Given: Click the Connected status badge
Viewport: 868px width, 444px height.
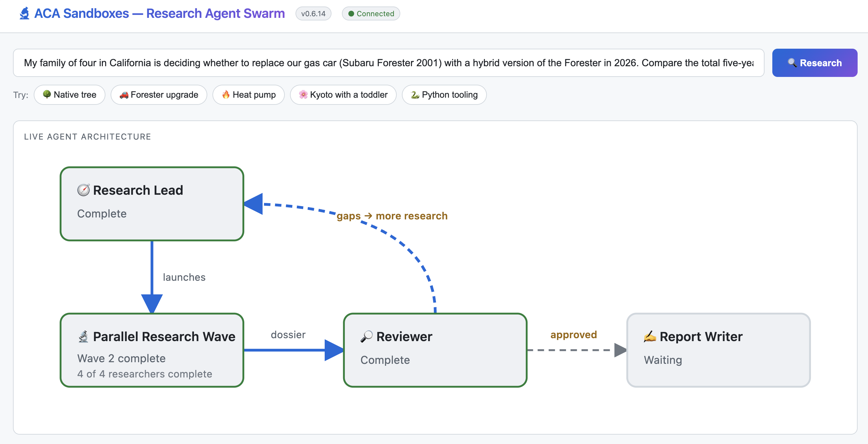Looking at the screenshot, I should (371, 14).
